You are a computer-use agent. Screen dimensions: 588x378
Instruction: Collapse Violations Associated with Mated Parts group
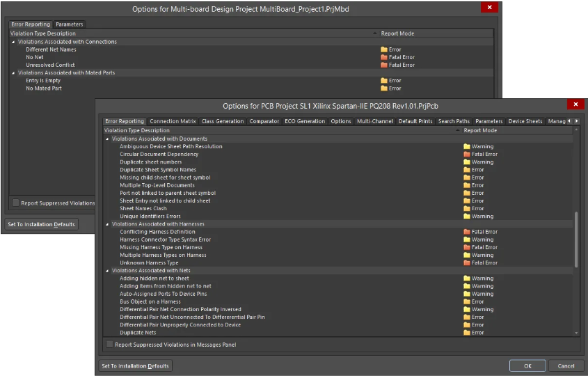13,73
